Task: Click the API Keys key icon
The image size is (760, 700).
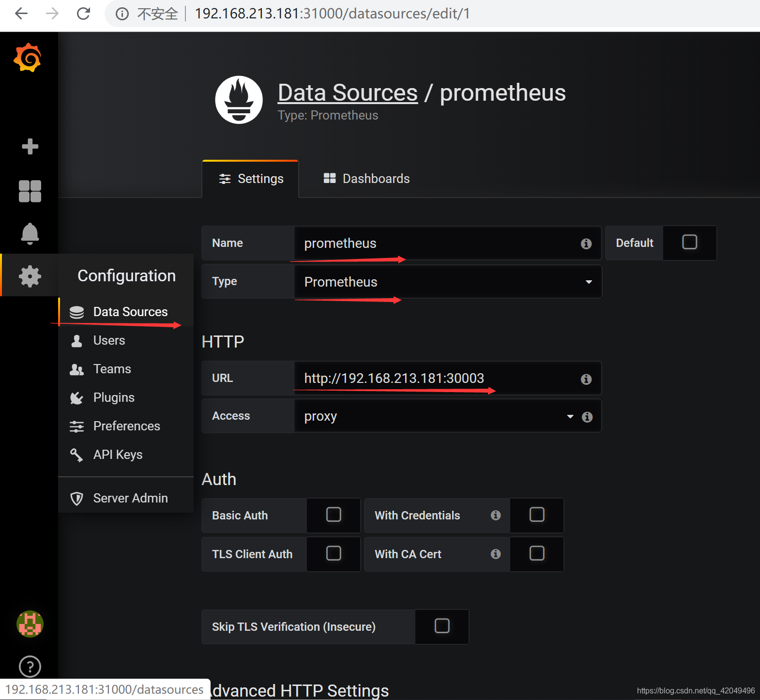Action: 76,455
